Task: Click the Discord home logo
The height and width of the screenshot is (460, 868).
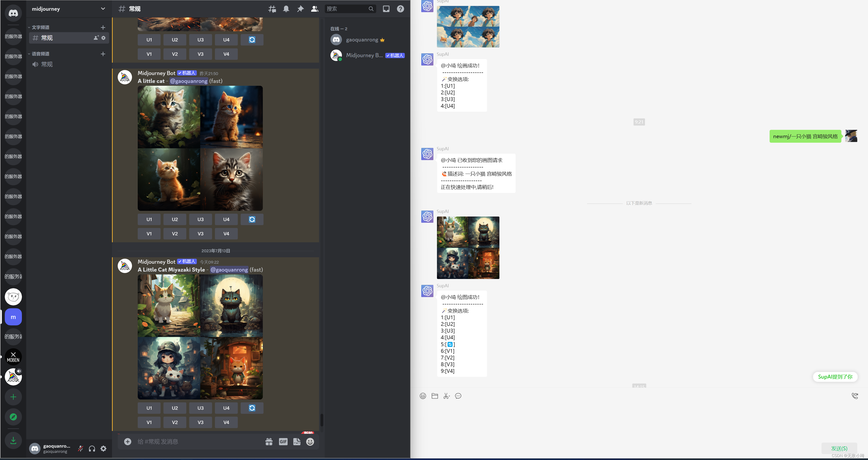Action: [x=13, y=13]
